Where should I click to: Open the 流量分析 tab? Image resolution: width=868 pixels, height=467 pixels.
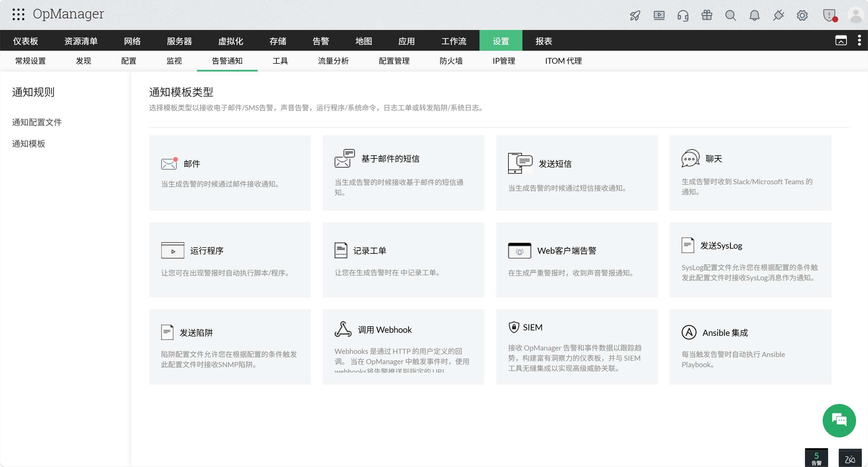[x=333, y=61]
